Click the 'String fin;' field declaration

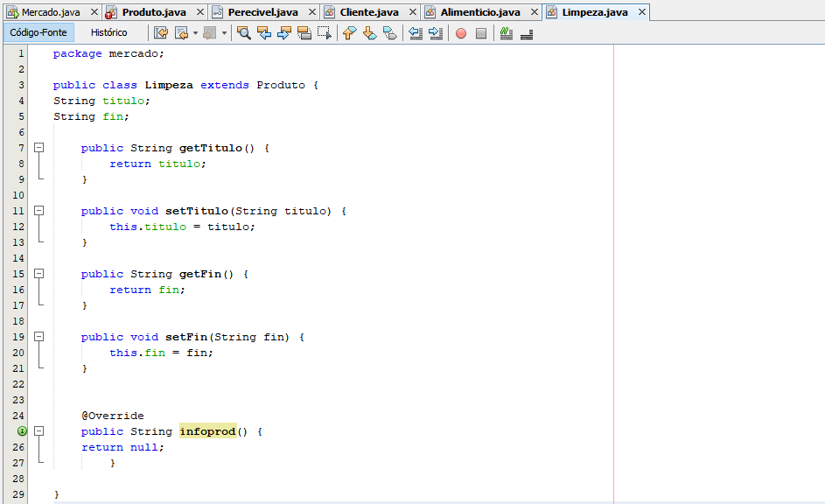[91, 116]
